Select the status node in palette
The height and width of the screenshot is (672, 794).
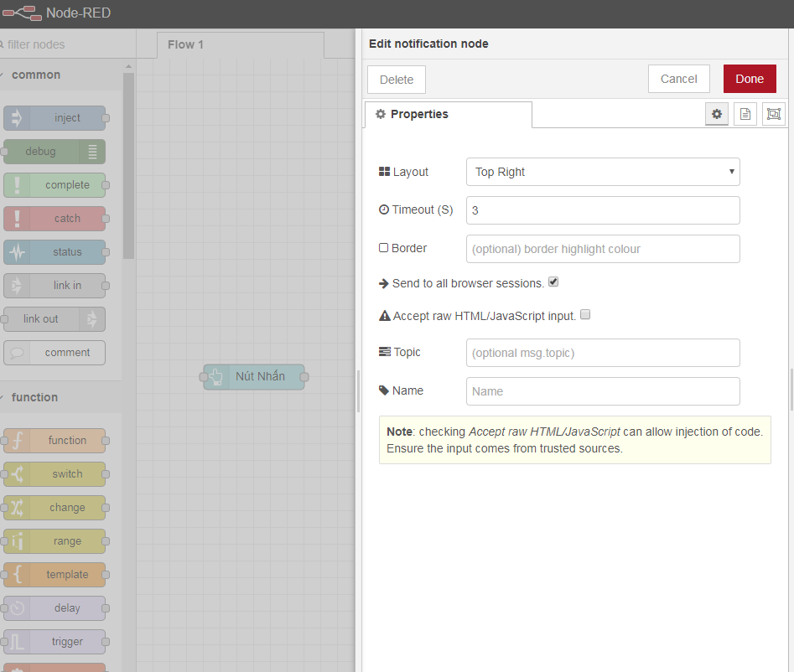[54, 252]
